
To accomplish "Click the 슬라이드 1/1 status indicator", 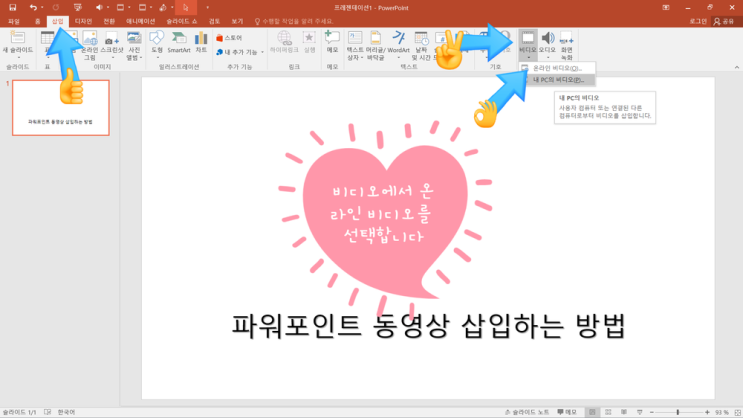I will [19, 412].
